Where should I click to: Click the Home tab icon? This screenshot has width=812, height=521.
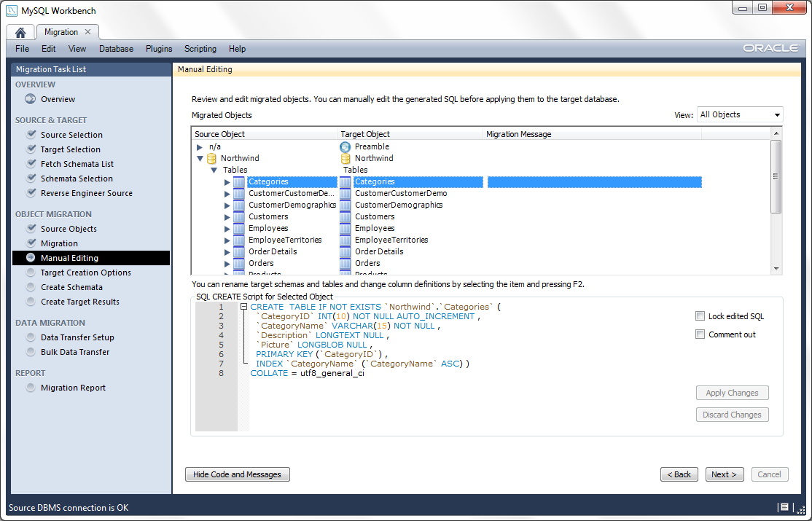(x=20, y=32)
